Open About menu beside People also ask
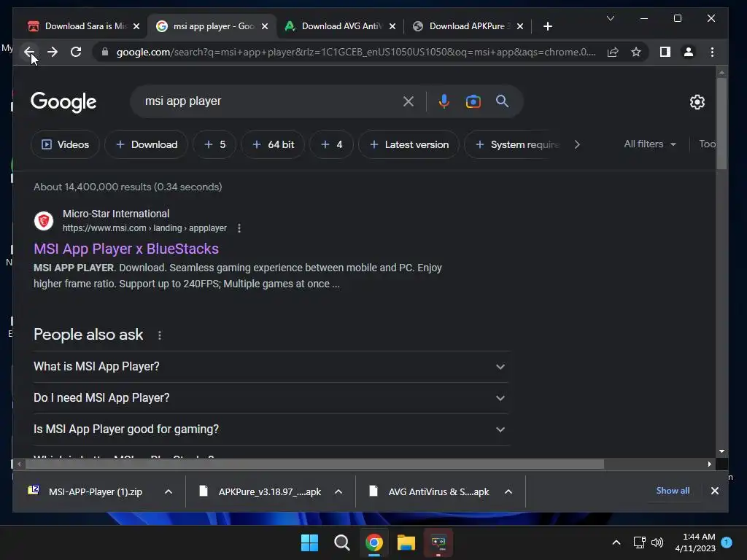The height and width of the screenshot is (560, 747). coord(160,335)
